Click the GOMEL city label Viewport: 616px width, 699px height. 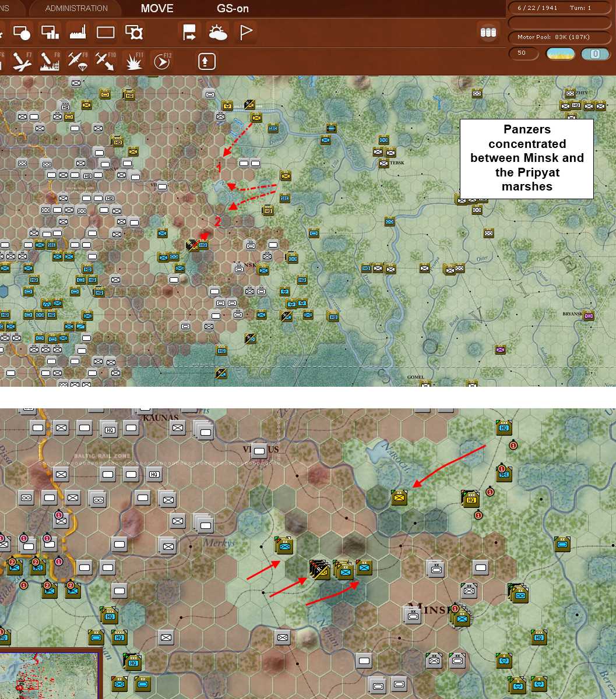[x=416, y=377]
